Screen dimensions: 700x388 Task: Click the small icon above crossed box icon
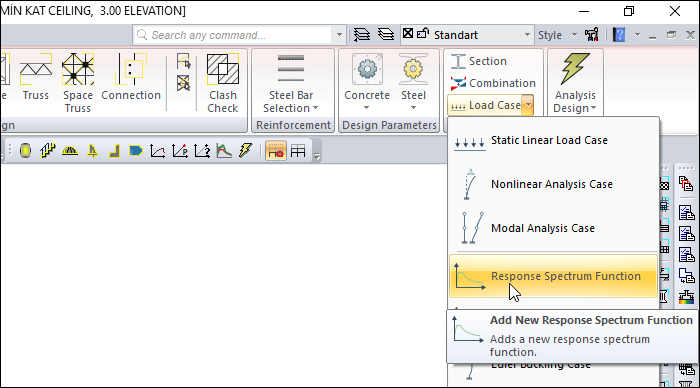pos(183,61)
